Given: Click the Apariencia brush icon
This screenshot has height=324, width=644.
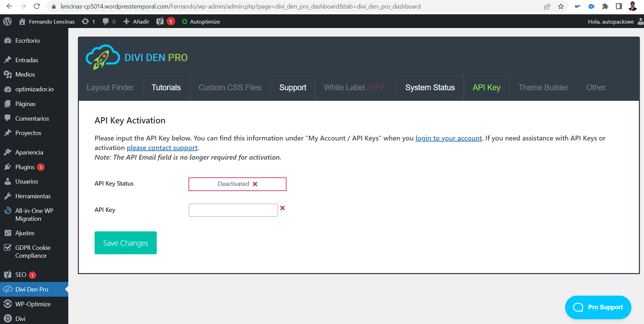Looking at the screenshot, I should click(8, 152).
